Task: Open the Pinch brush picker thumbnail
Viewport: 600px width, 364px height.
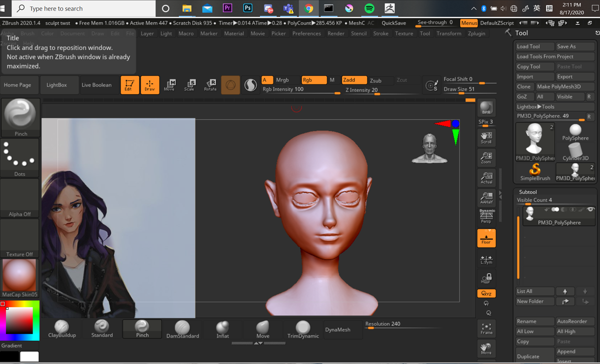Action: coord(20,117)
